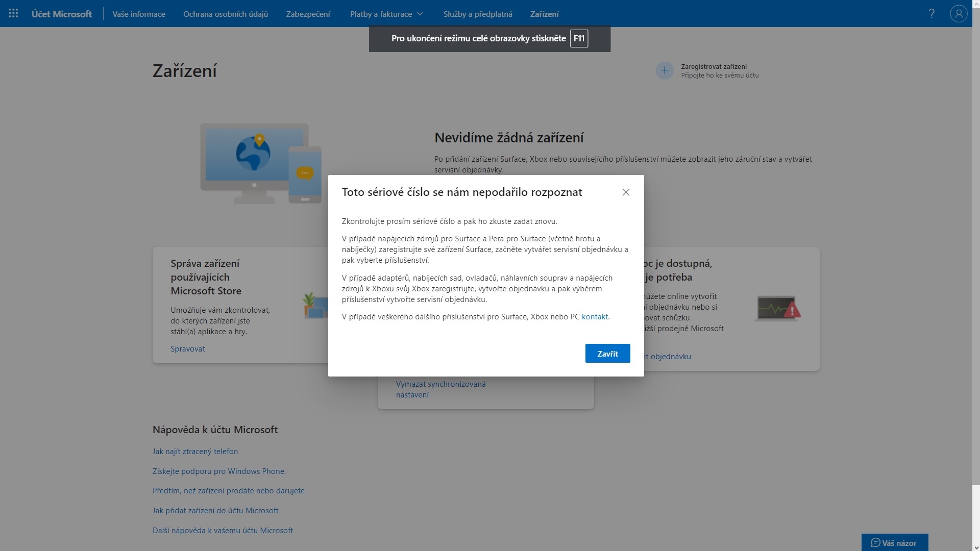Expand Platby a fakturace dropdown
This screenshot has height=551, width=980.
(386, 14)
